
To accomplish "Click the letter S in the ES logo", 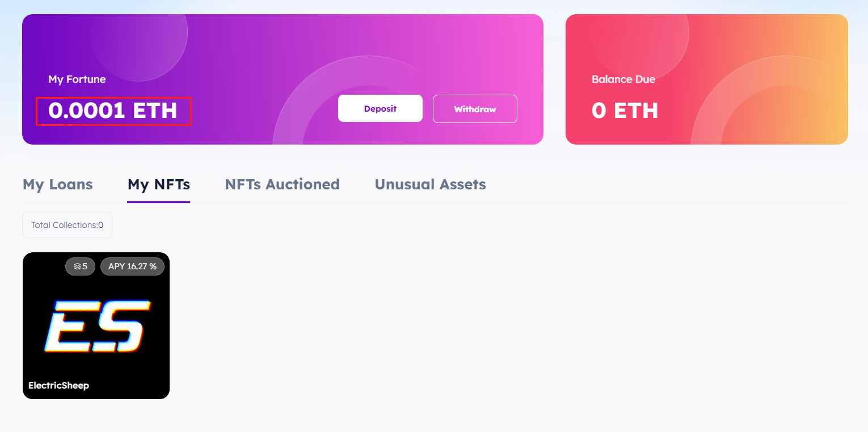I will (x=122, y=327).
